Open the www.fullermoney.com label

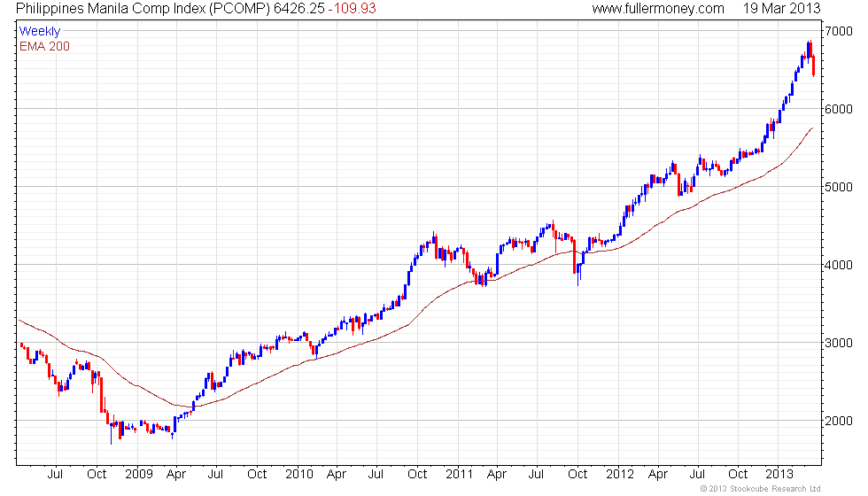(x=657, y=8)
